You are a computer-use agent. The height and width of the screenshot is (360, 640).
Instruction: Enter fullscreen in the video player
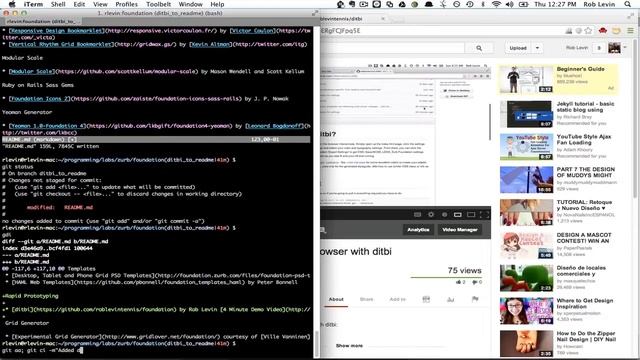pyautogui.click(x=484, y=214)
